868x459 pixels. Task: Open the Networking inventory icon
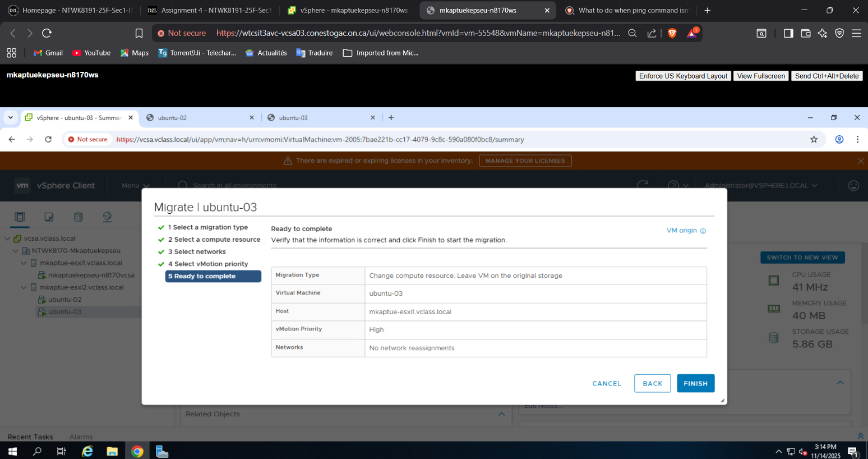[x=107, y=217]
